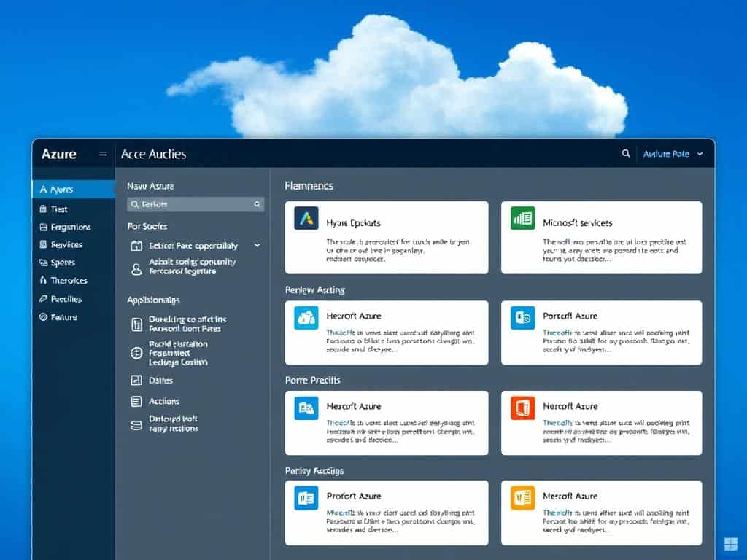Click the list icon next to Actions
The width and height of the screenshot is (747, 560).
click(x=136, y=402)
